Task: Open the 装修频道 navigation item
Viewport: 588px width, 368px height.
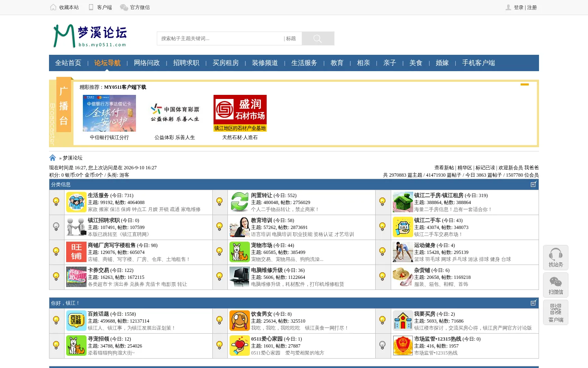Action: click(x=265, y=63)
